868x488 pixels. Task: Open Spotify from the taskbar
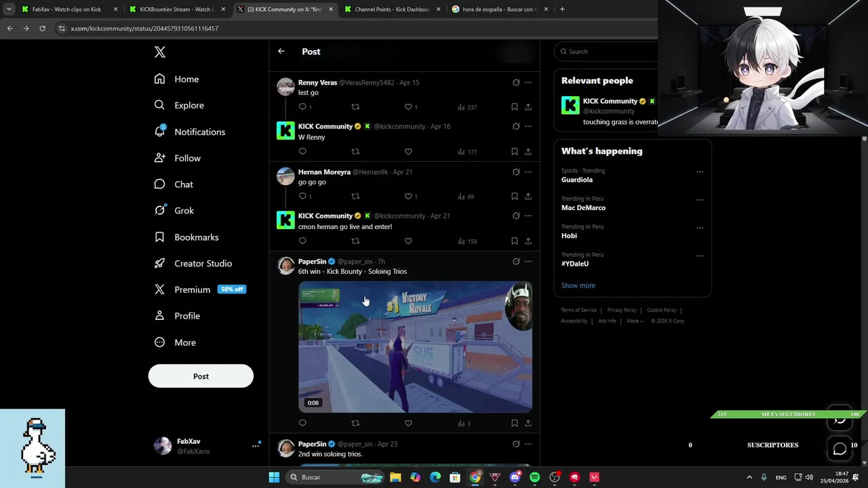[534, 477]
